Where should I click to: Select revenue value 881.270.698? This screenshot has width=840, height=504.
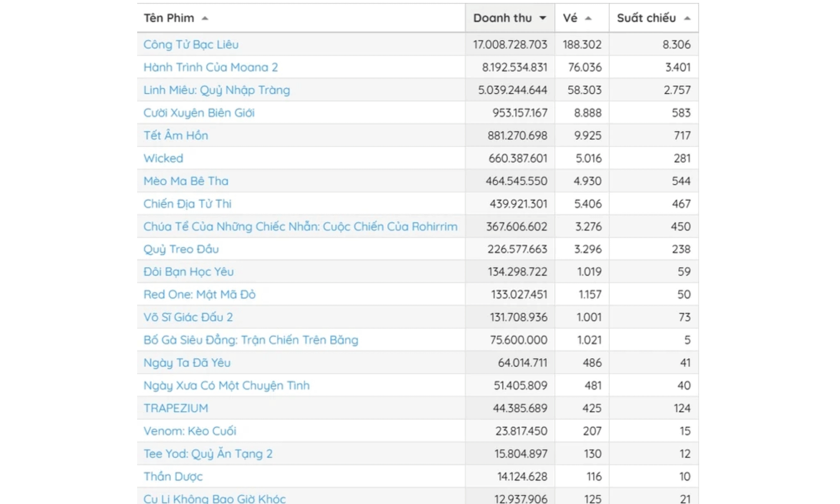(x=517, y=135)
